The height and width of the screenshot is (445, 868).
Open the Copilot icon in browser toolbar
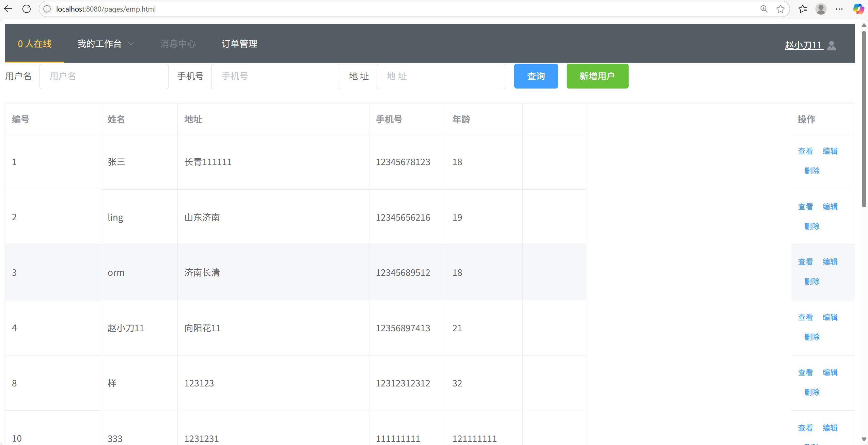point(858,9)
